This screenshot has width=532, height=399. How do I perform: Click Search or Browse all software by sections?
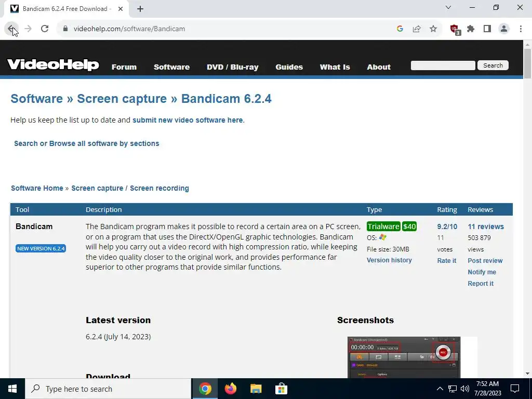(87, 143)
